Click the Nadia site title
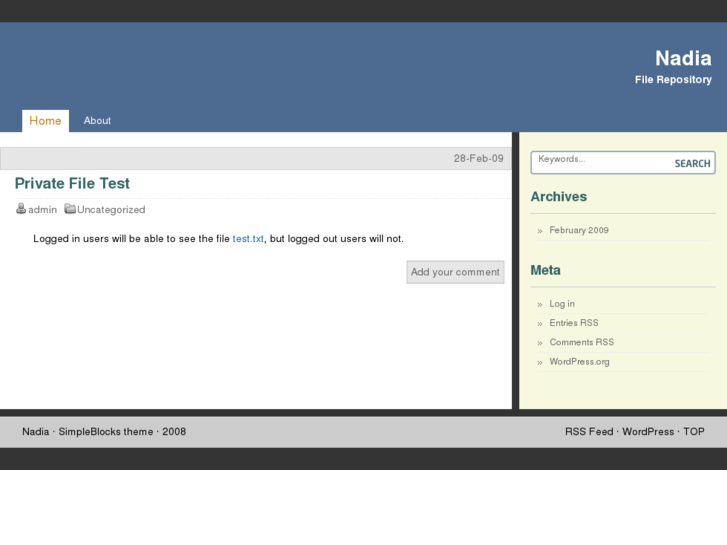This screenshot has height=545, width=727. (683, 58)
